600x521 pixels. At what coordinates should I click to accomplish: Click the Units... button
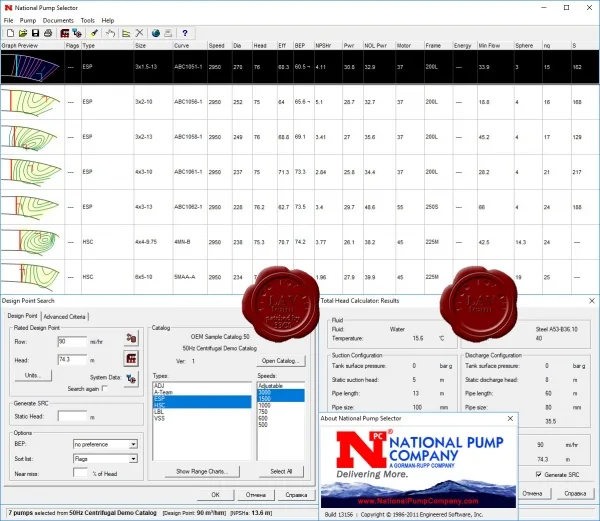pyautogui.click(x=33, y=375)
